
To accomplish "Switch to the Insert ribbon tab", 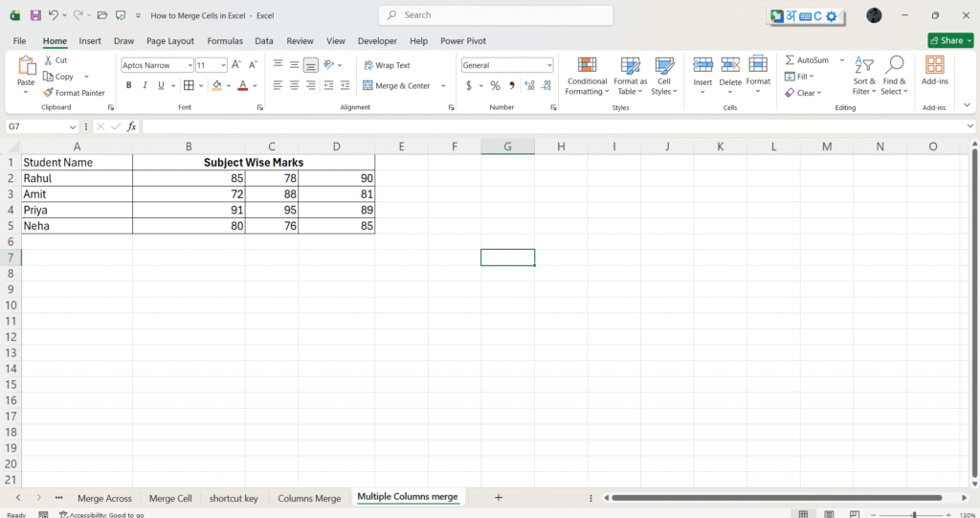I will [90, 40].
